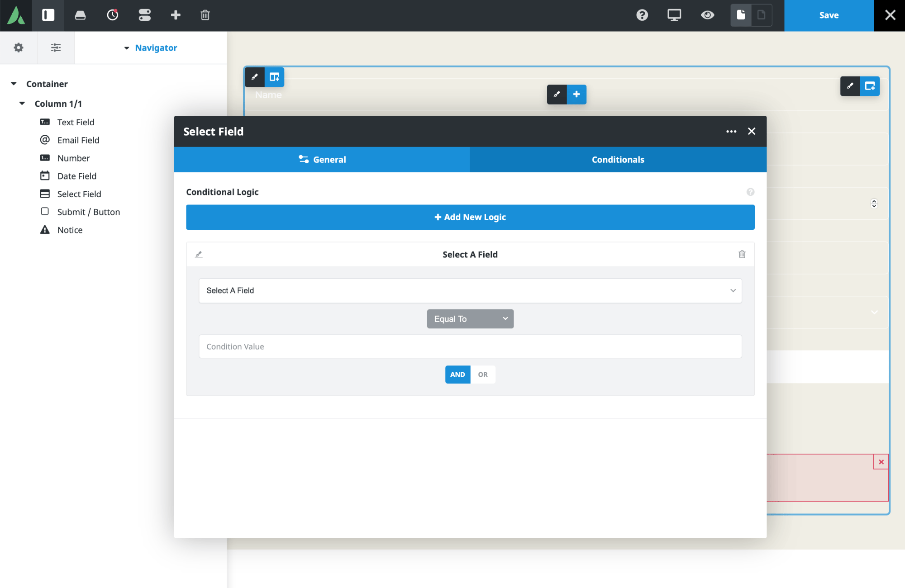905x588 pixels.
Task: Open the History clock icon
Action: (112, 15)
